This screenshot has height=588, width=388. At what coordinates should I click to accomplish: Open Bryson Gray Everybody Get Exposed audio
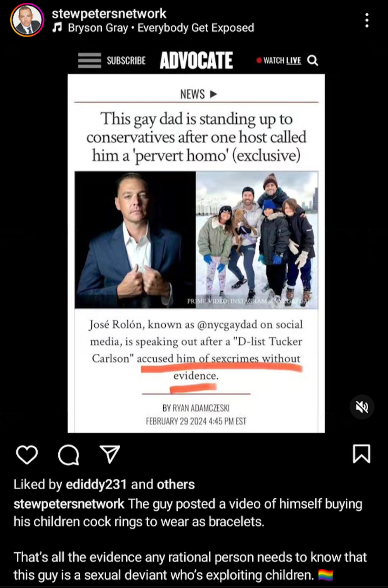coord(161,28)
